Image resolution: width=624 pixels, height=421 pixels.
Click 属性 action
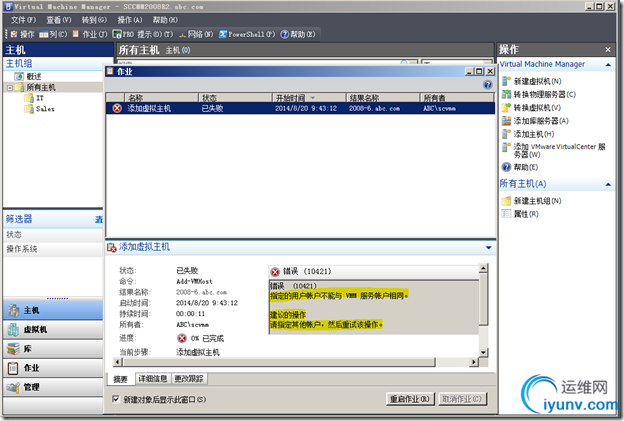[520, 214]
